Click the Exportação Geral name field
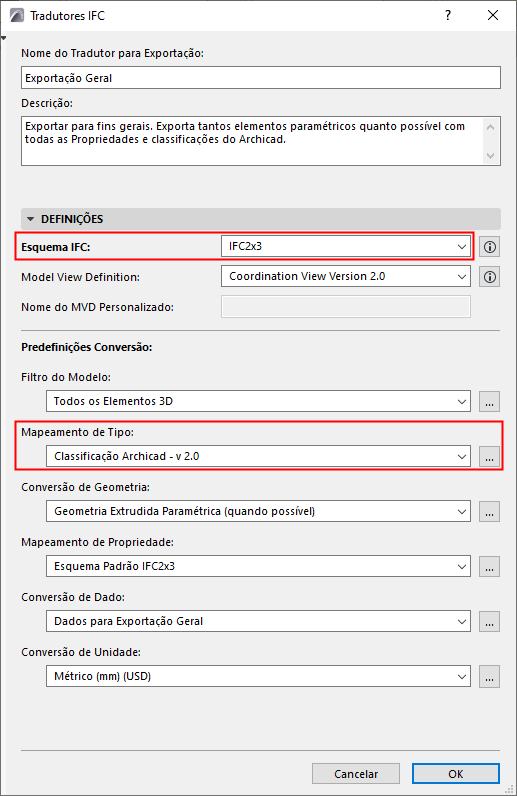 click(x=261, y=78)
